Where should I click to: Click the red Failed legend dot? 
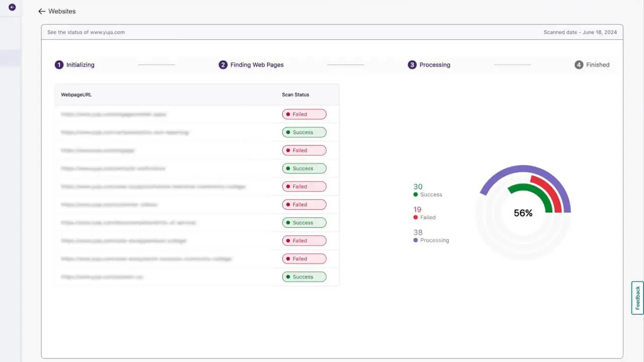[416, 217]
